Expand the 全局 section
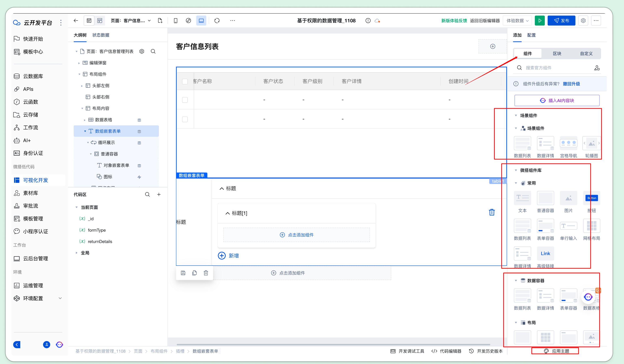624x364 pixels. pyautogui.click(x=77, y=253)
